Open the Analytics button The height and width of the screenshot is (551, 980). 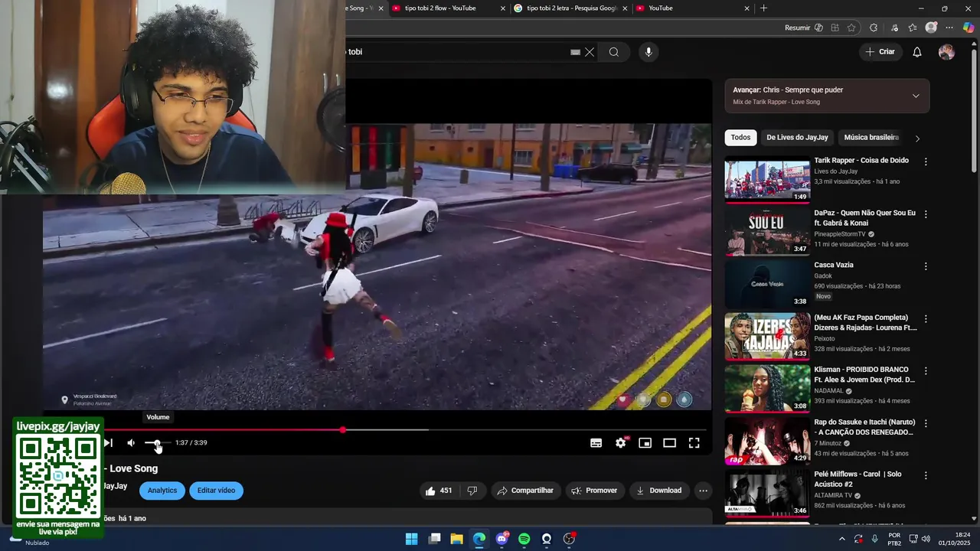[x=162, y=491]
